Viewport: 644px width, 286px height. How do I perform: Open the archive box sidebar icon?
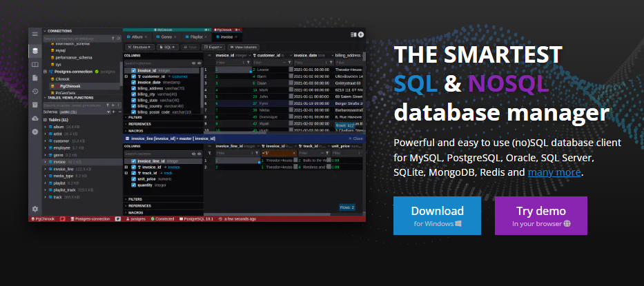35,105
